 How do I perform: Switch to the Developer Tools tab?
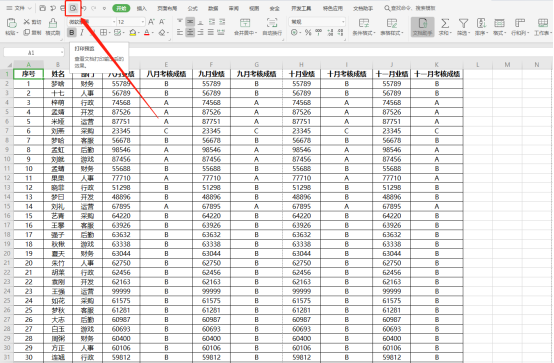click(x=301, y=8)
